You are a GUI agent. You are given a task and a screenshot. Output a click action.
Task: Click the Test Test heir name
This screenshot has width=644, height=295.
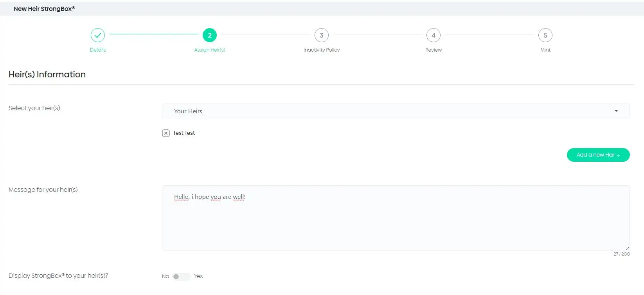pos(184,133)
